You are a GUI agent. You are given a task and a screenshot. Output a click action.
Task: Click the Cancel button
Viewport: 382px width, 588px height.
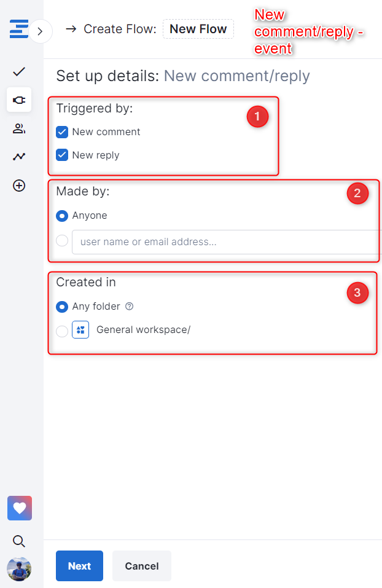tap(142, 566)
